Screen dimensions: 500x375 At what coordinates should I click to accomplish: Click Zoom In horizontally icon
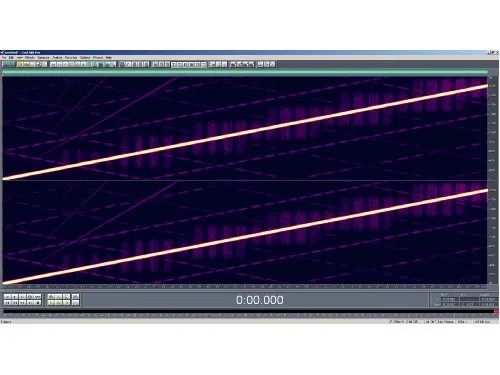point(51,296)
